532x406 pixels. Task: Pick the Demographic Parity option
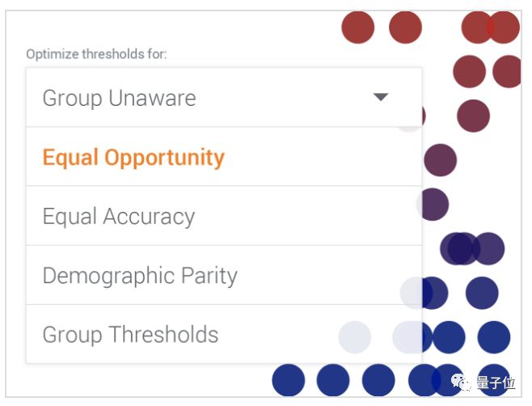[x=140, y=275]
